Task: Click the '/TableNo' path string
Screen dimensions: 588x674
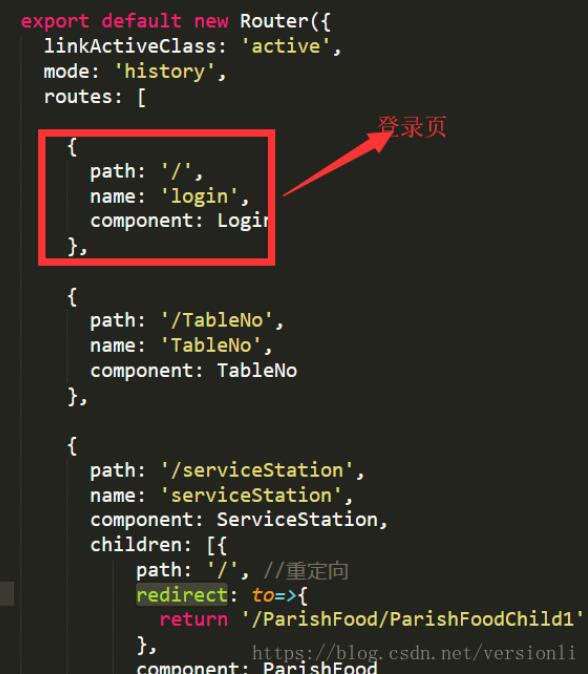Action: (x=217, y=320)
